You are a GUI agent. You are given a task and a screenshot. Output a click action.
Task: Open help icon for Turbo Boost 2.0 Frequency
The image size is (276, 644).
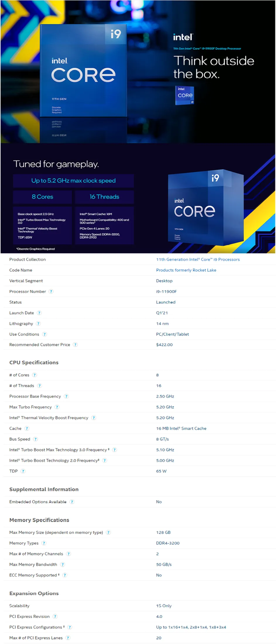click(x=105, y=460)
